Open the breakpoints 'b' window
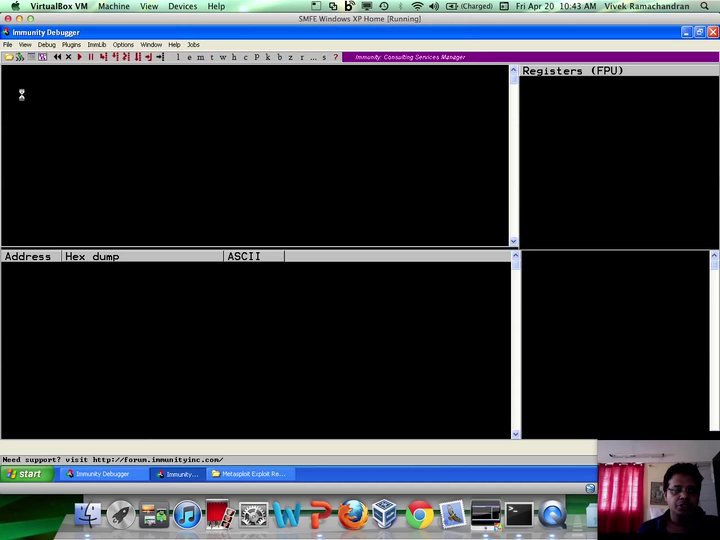The height and width of the screenshot is (540, 720). click(279, 57)
